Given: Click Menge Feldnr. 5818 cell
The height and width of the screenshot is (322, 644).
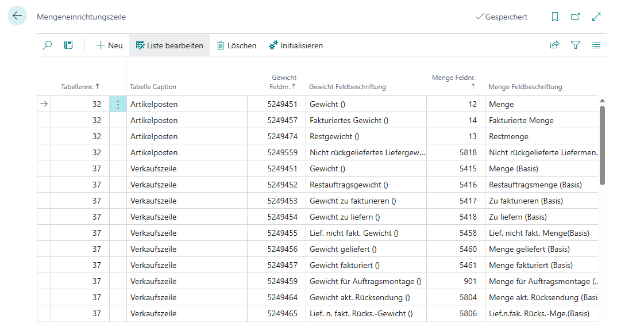Looking at the screenshot, I should click(456, 152).
